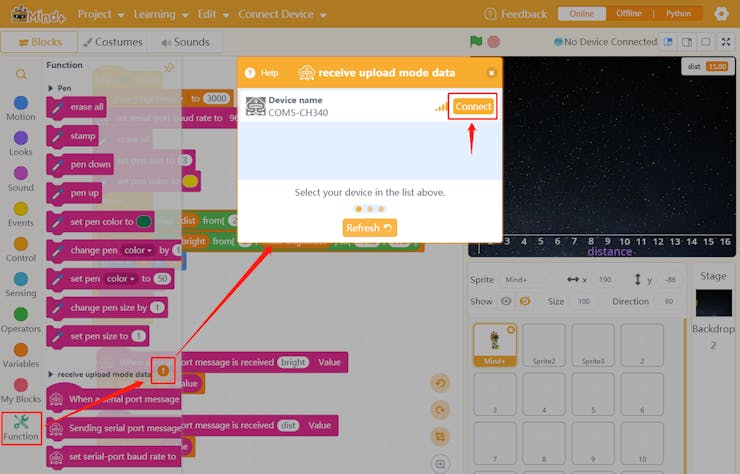
Task: Switch to small stage layout icon
Action: (x=668, y=42)
